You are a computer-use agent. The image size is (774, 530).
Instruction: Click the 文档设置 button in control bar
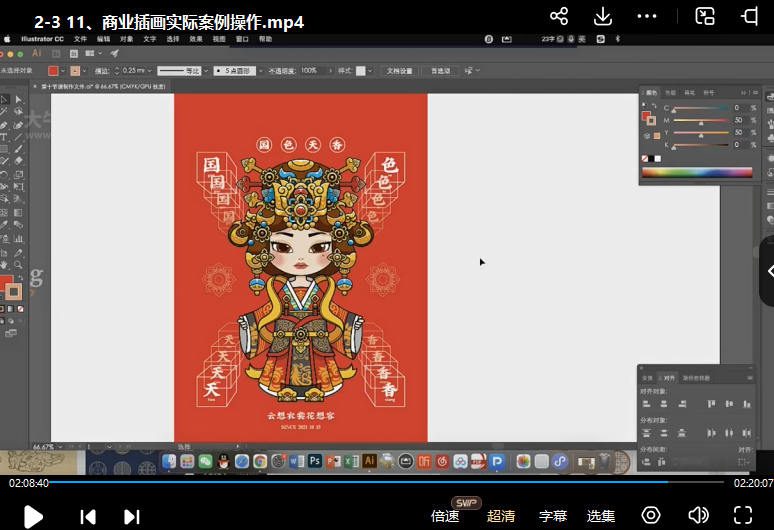pos(400,71)
